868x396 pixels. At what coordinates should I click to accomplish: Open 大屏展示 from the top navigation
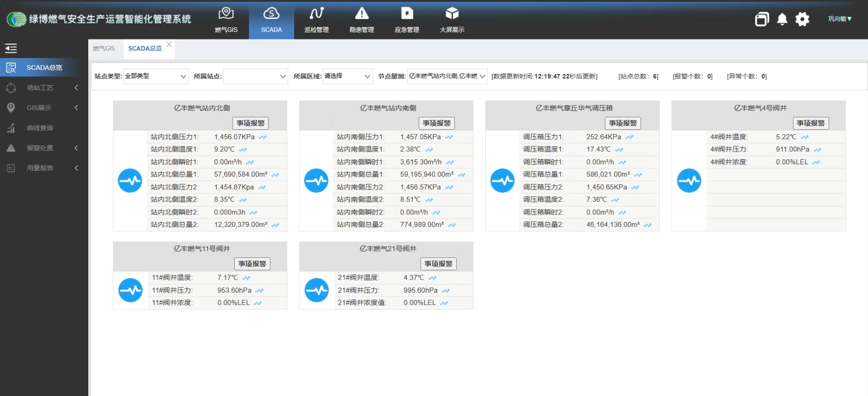click(x=452, y=20)
